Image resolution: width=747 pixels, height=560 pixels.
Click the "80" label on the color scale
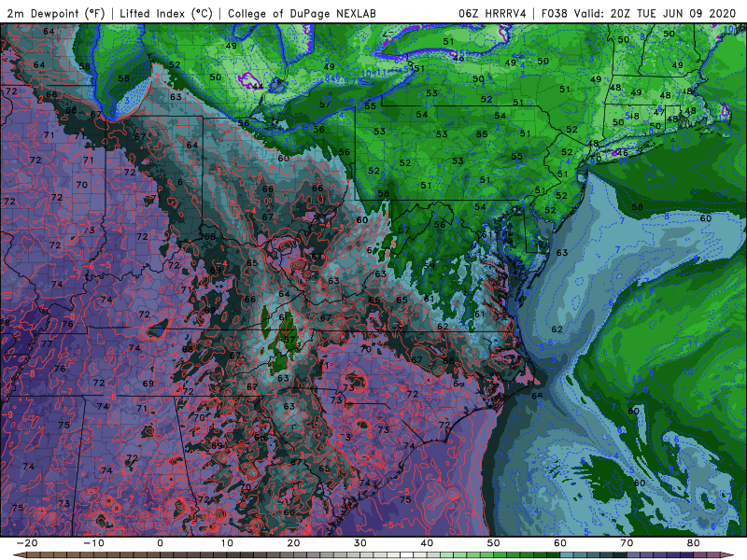click(694, 543)
